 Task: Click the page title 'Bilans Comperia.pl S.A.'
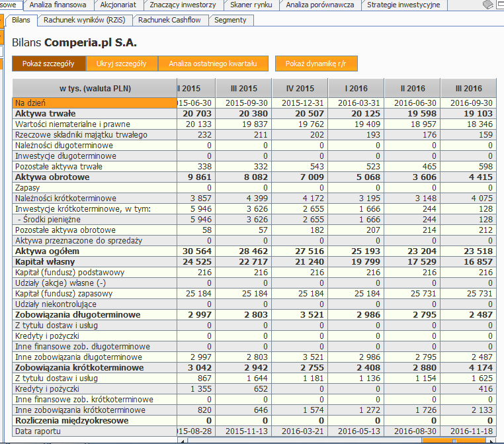[x=74, y=42]
